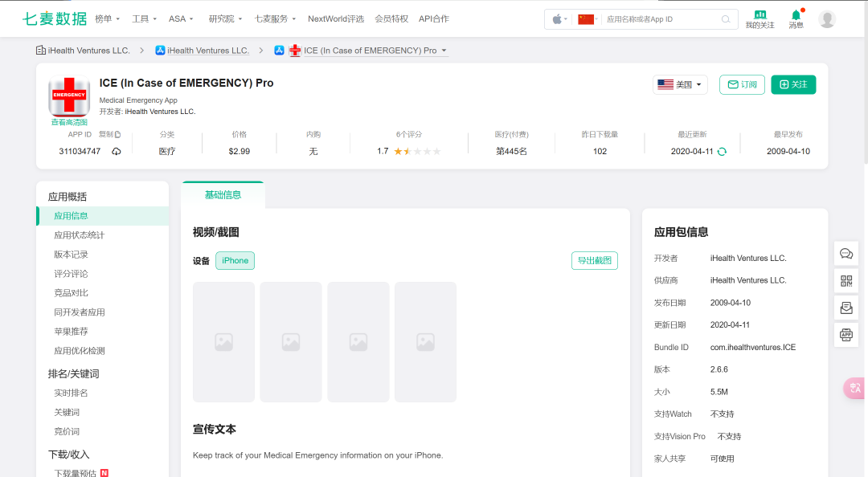
Task: Open the APP download floating icon
Action: (846, 335)
